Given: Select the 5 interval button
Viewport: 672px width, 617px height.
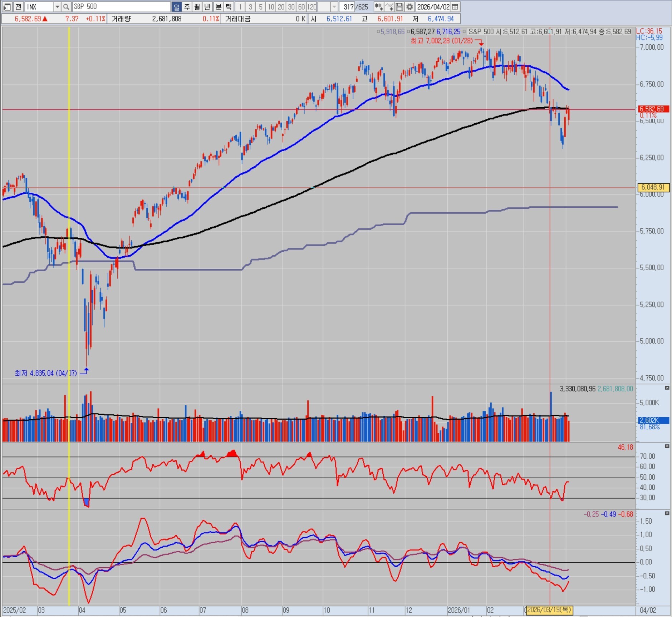Looking at the screenshot, I should point(261,6).
